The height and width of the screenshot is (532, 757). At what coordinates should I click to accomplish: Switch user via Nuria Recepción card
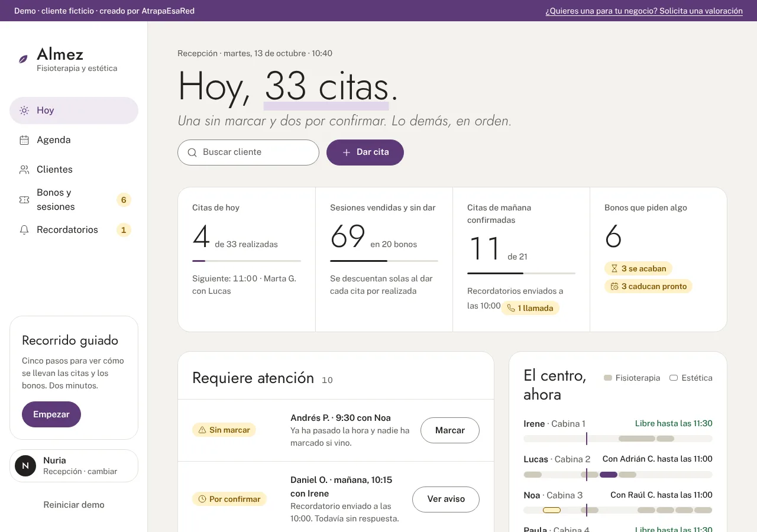coord(74,466)
